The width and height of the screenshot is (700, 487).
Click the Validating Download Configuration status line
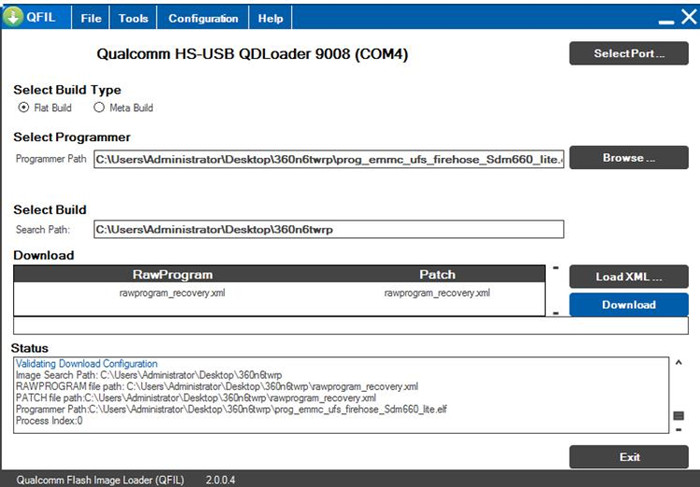[x=87, y=364]
